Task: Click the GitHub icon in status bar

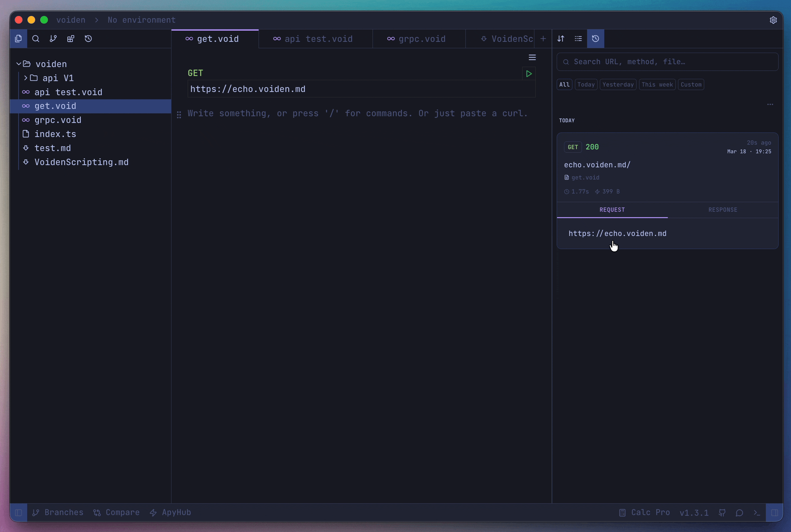Action: (x=722, y=512)
